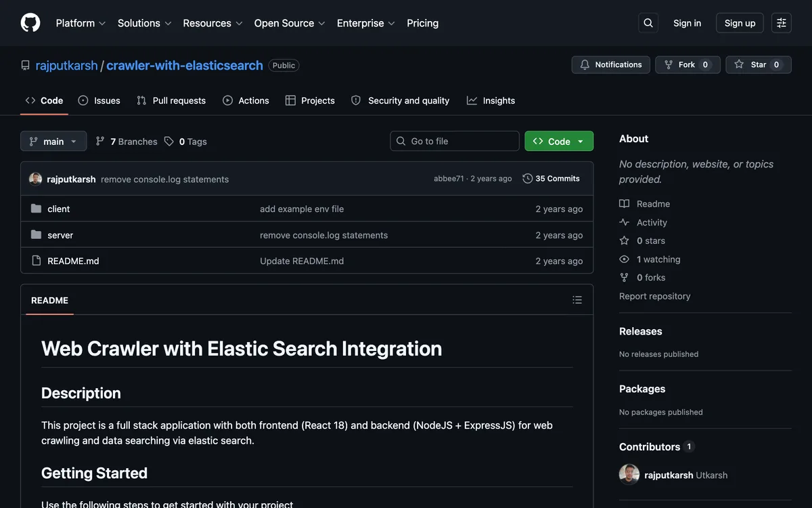Image resolution: width=812 pixels, height=508 pixels.
Task: Open the Activity link
Action: point(644,222)
